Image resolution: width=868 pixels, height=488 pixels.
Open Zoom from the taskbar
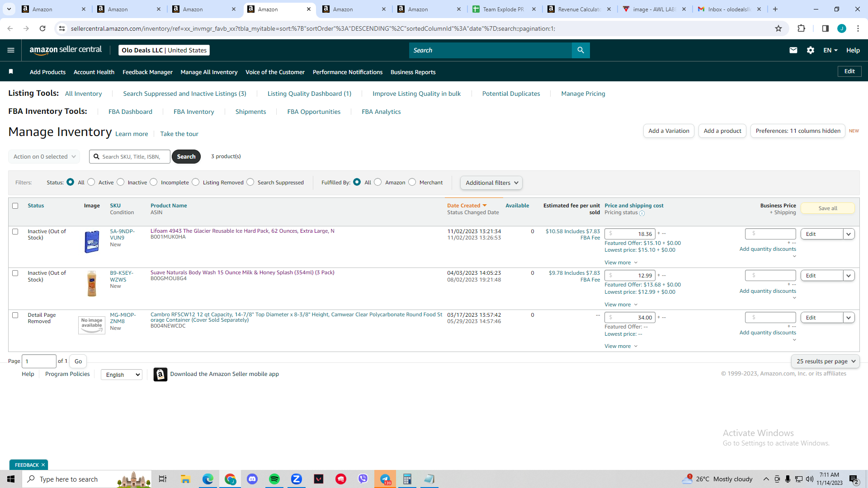click(297, 479)
